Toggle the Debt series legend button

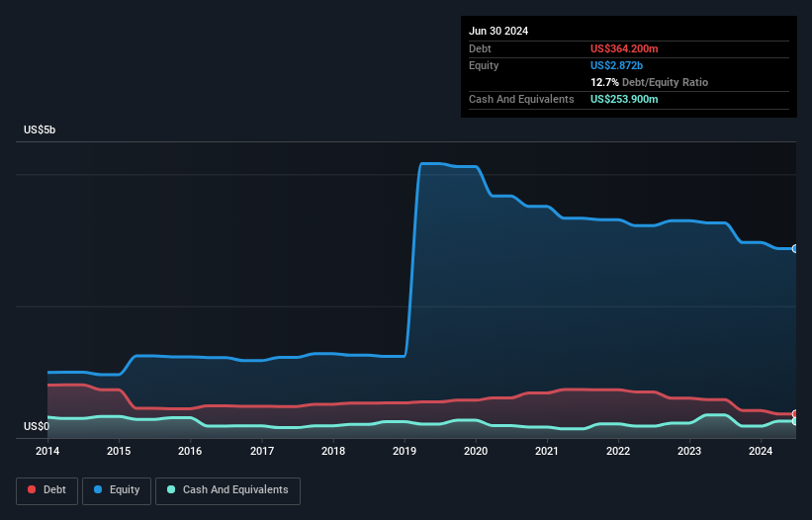(x=47, y=490)
